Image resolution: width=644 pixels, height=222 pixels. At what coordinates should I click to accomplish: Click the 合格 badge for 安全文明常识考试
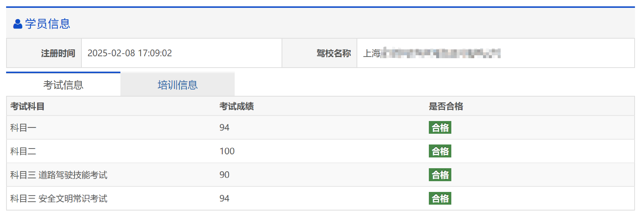pos(440,199)
